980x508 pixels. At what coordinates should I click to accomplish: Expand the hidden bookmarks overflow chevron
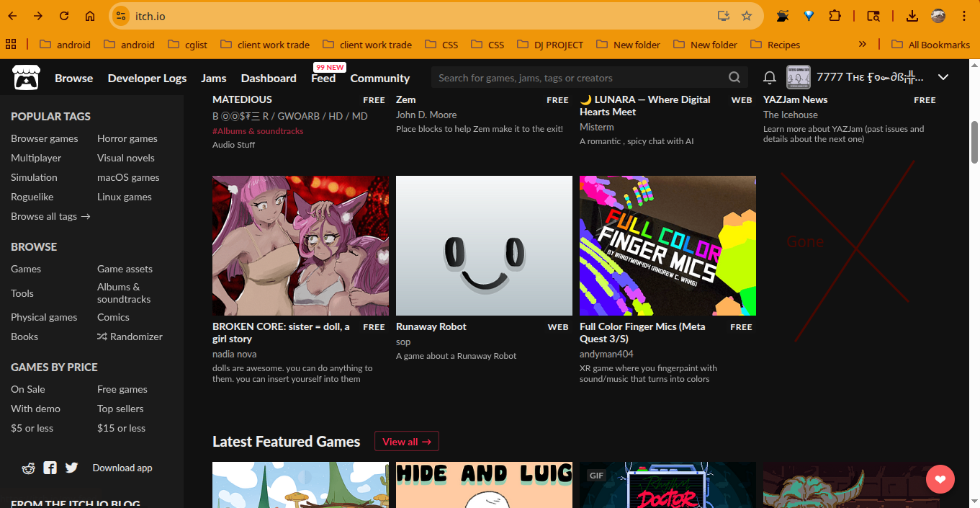point(863,45)
